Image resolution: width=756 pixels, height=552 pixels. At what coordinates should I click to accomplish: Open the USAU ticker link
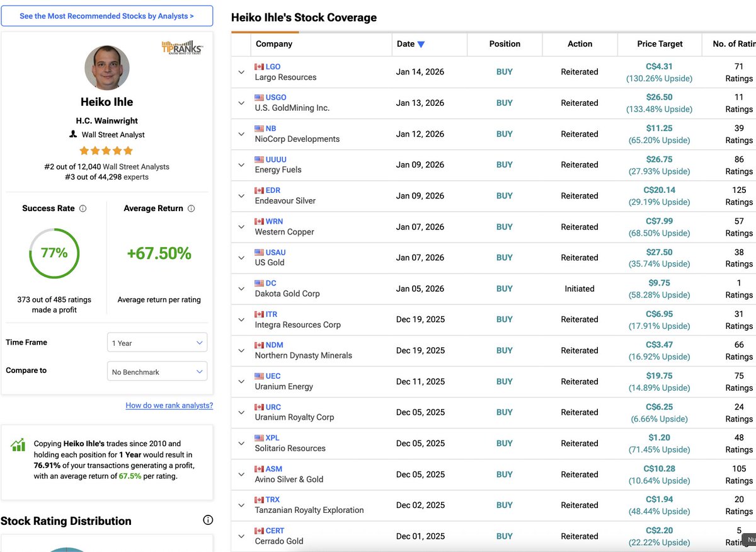coord(275,252)
